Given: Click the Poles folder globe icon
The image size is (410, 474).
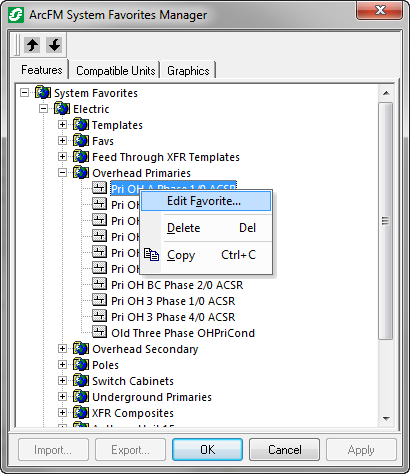Looking at the screenshot, I should click(81, 365).
